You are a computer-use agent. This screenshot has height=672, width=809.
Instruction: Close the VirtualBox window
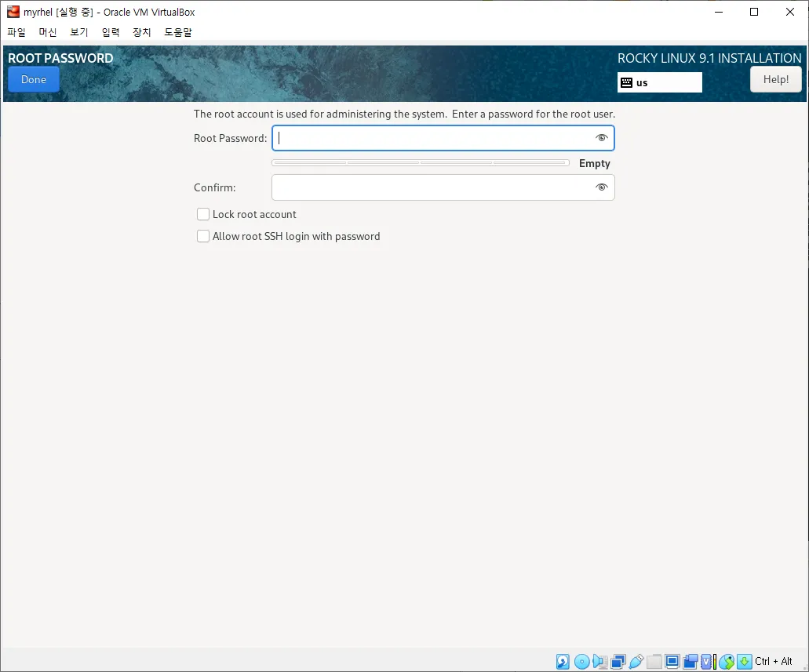coord(790,12)
